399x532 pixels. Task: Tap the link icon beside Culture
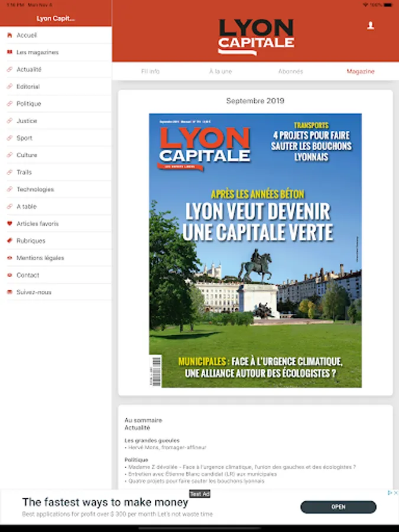(x=9, y=155)
